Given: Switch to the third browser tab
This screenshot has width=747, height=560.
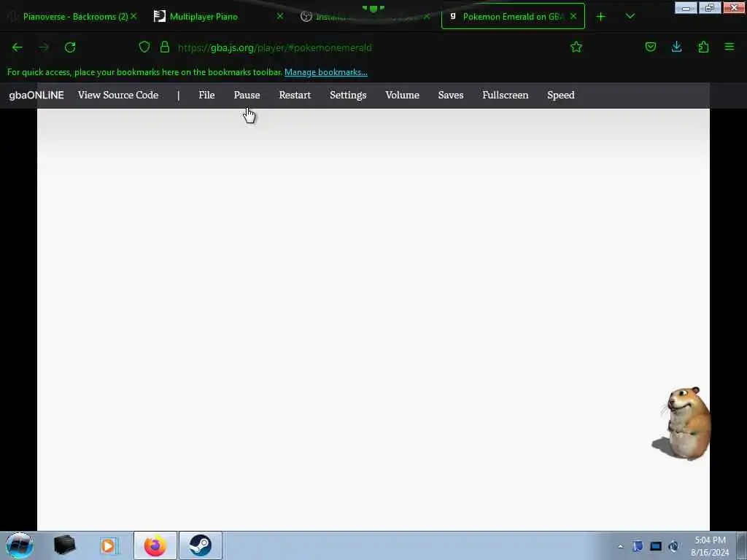Looking at the screenshot, I should (365, 17).
